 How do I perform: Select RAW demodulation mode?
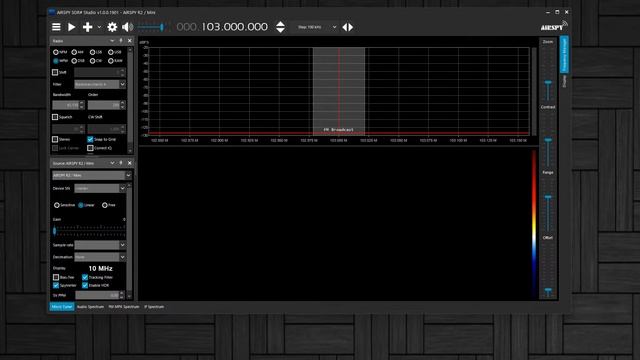(115, 61)
